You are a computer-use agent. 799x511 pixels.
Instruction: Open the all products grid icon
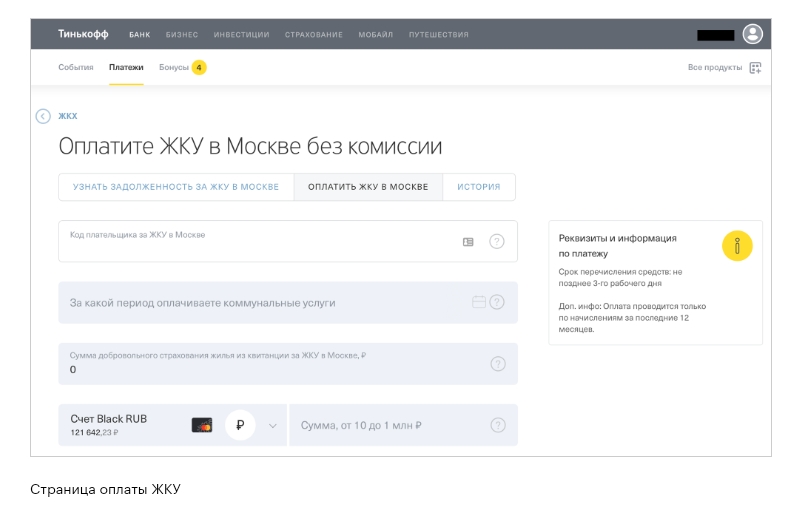pos(755,68)
